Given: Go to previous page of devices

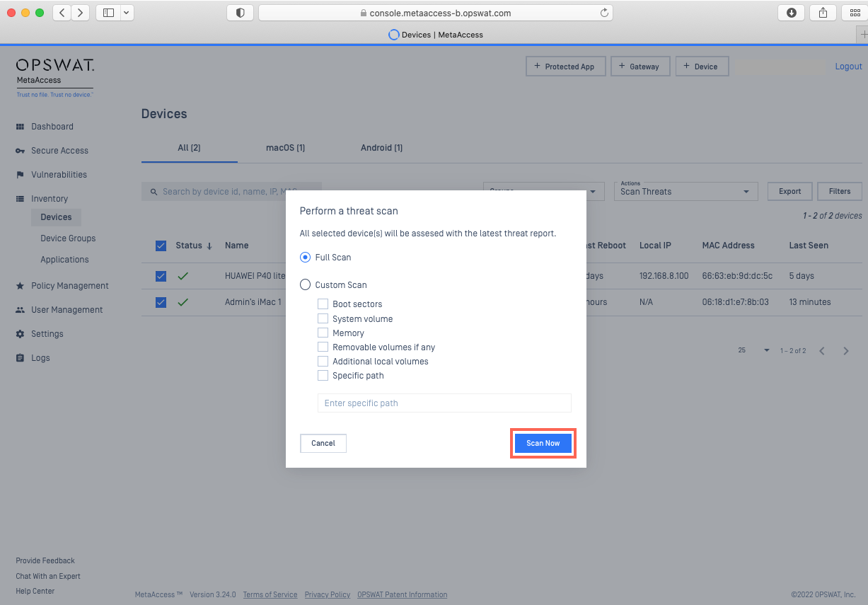Looking at the screenshot, I should click(822, 351).
